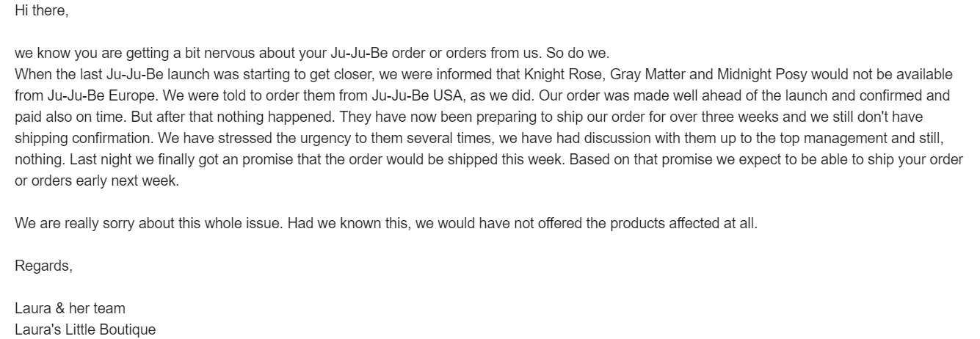This screenshot has width=980, height=339.
Task: Click the "Regards," closing line
Action: (x=44, y=266)
